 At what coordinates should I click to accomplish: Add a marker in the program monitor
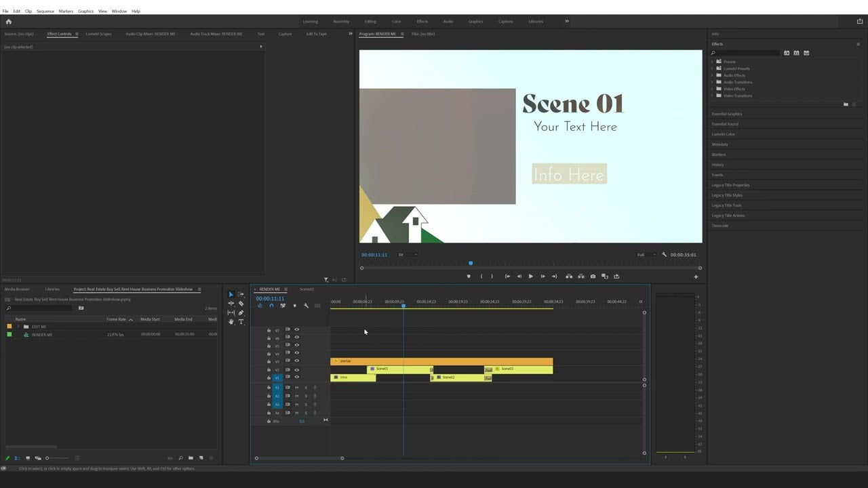click(x=469, y=276)
